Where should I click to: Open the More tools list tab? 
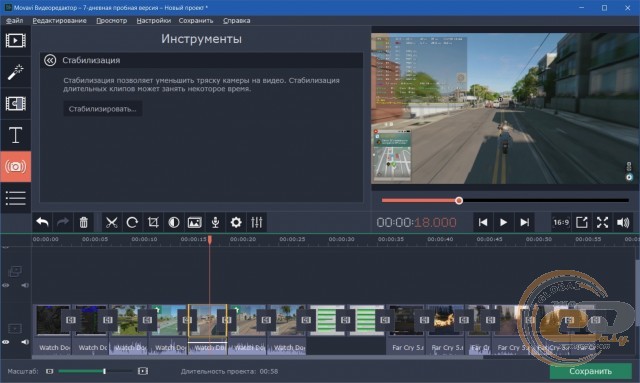tap(16, 198)
